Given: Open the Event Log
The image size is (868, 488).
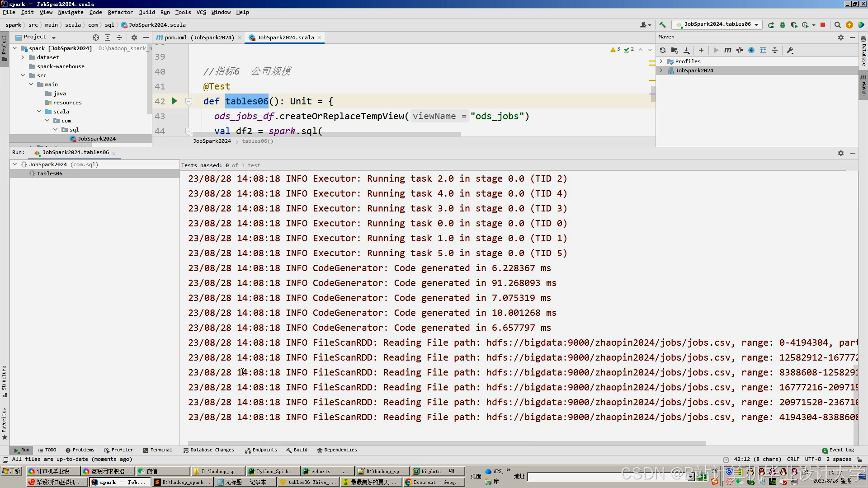Looking at the screenshot, I should [x=838, y=450].
